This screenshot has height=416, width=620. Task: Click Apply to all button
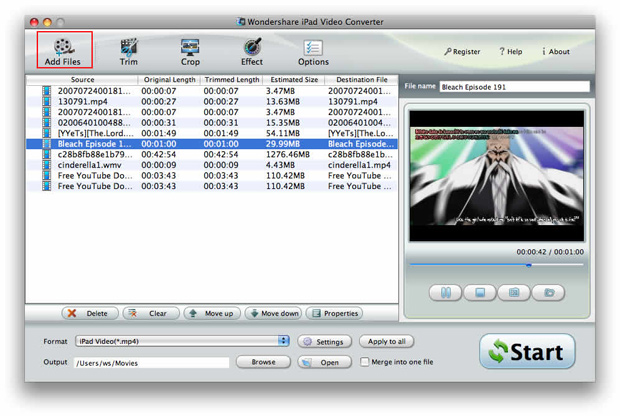[x=387, y=341]
